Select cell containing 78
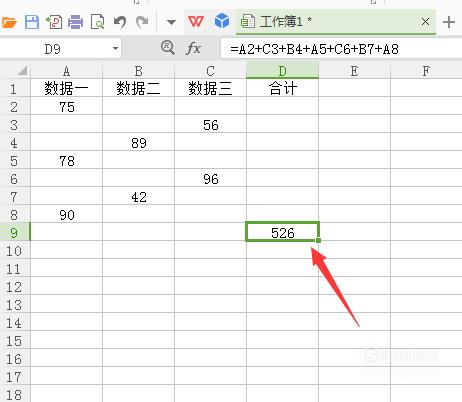The width and height of the screenshot is (462, 402). (x=66, y=161)
